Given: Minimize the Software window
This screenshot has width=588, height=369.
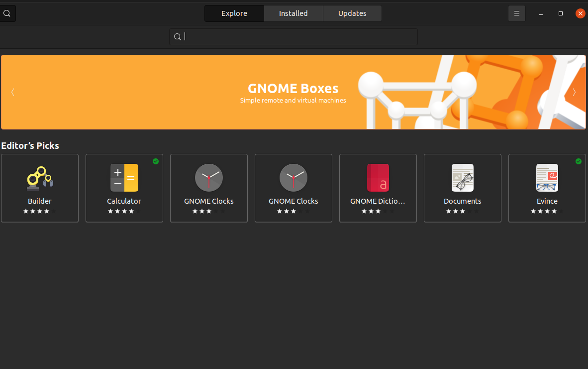Looking at the screenshot, I should (541, 13).
